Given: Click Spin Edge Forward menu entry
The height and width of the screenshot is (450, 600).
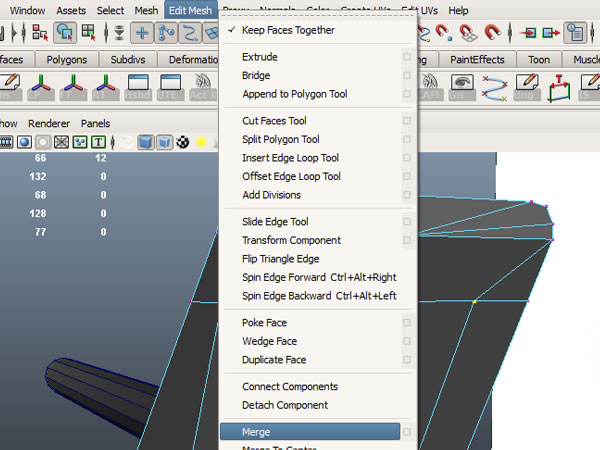Looking at the screenshot, I should (319, 277).
